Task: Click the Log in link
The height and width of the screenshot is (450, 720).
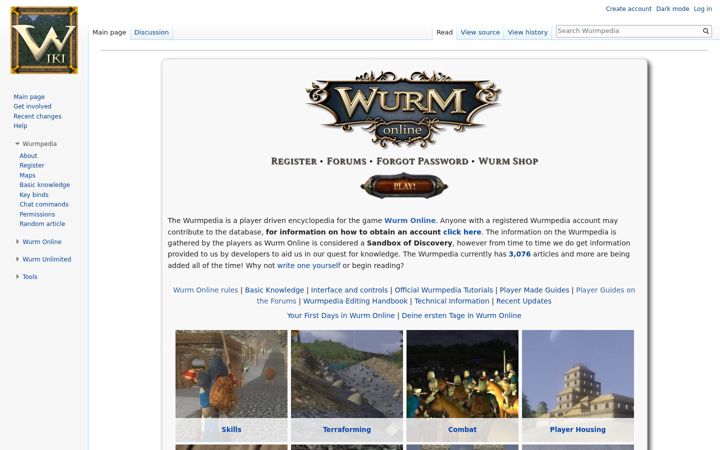Action: (x=703, y=9)
